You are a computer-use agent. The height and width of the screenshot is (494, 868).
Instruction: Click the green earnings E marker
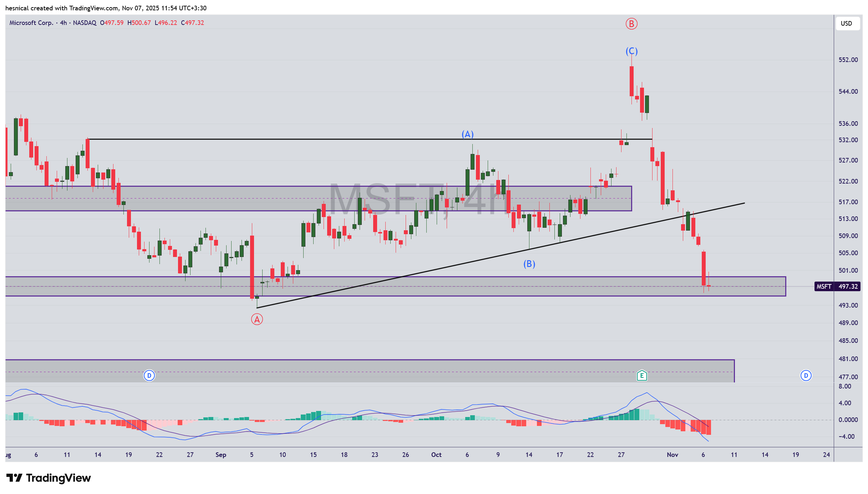coord(641,375)
